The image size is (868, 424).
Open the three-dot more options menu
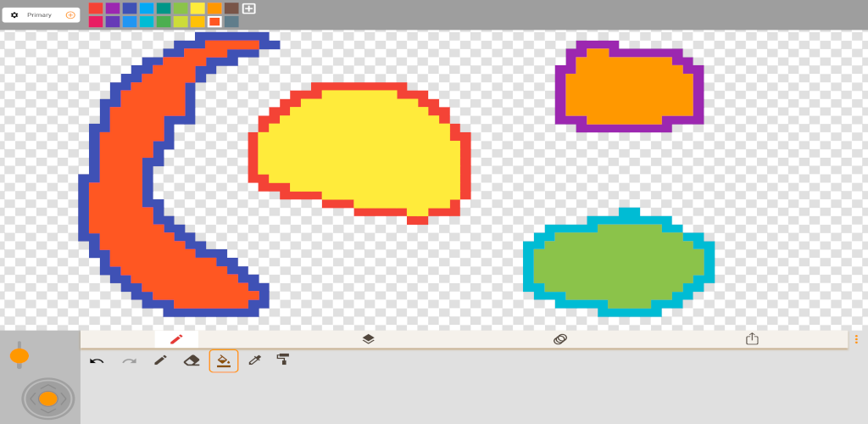click(x=856, y=339)
